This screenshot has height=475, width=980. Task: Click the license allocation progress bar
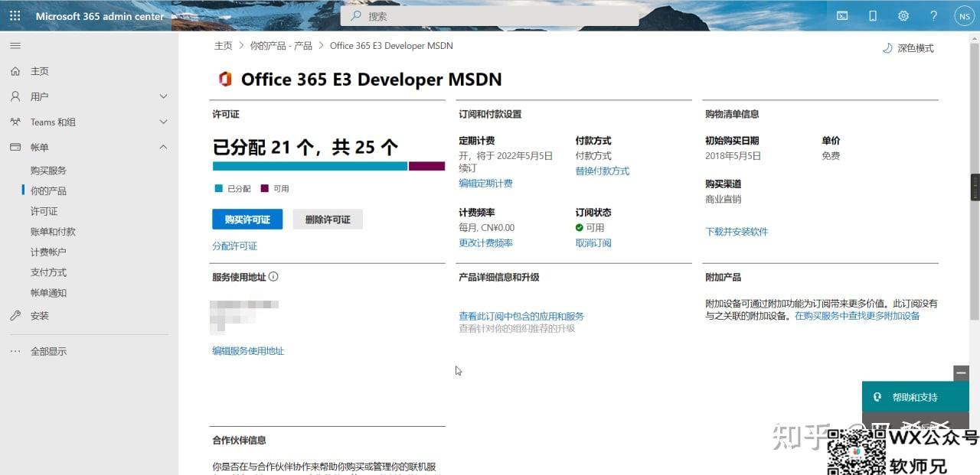[x=328, y=166]
